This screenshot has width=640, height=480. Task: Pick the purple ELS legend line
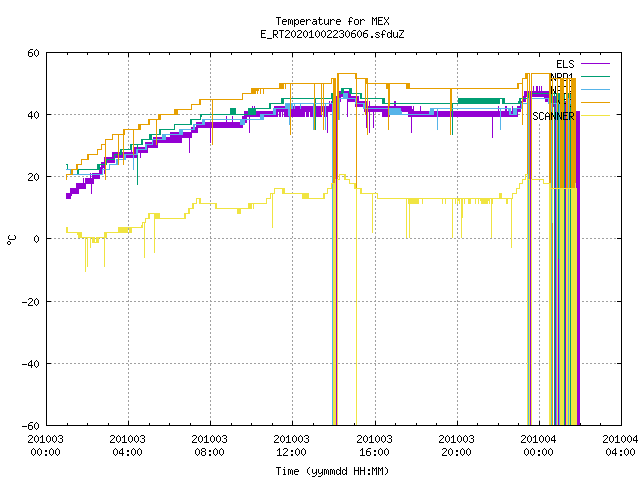(x=595, y=64)
